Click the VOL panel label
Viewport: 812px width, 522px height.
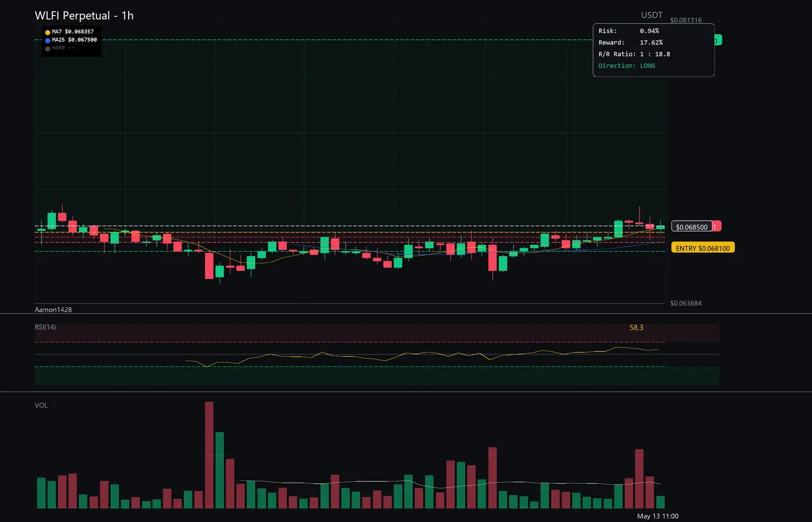(x=41, y=405)
